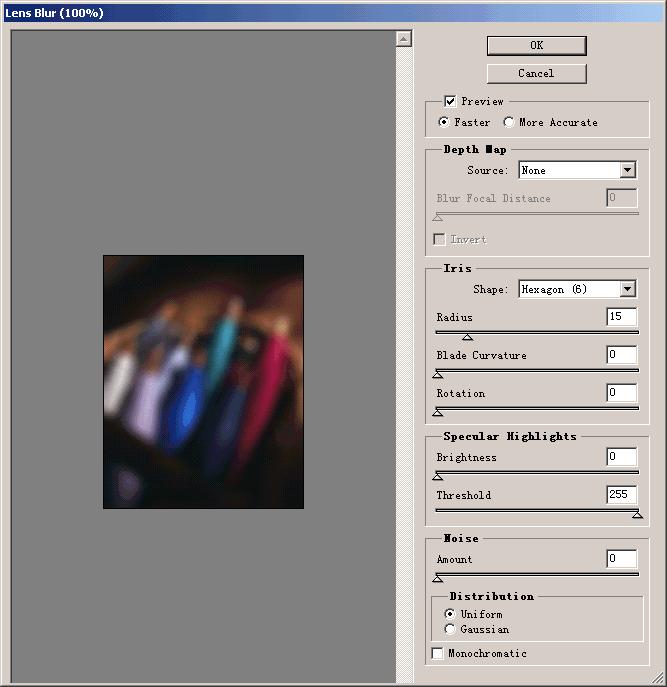Open the Depth Map Source dropdown
This screenshot has height=687, width=667.
[x=627, y=170]
